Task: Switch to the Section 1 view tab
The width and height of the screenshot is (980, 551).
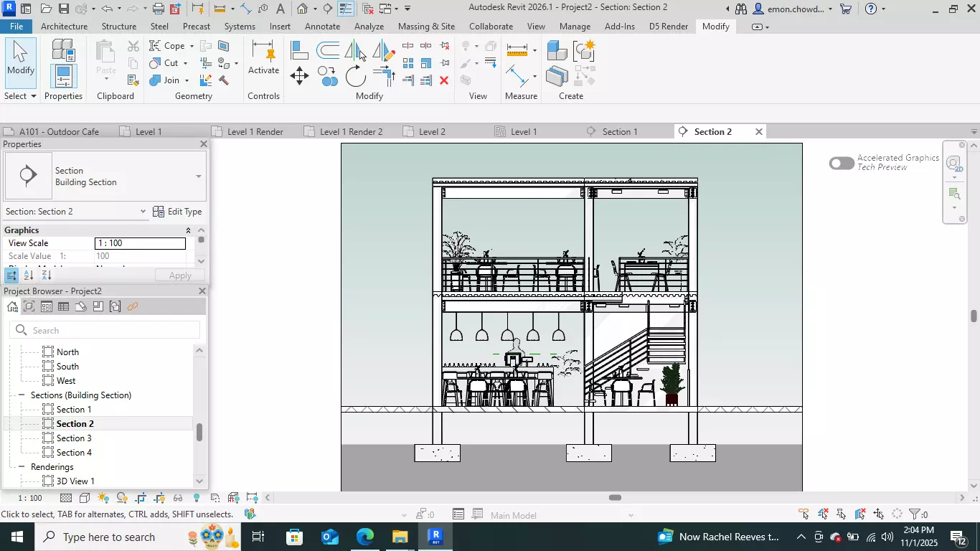Action: point(620,132)
